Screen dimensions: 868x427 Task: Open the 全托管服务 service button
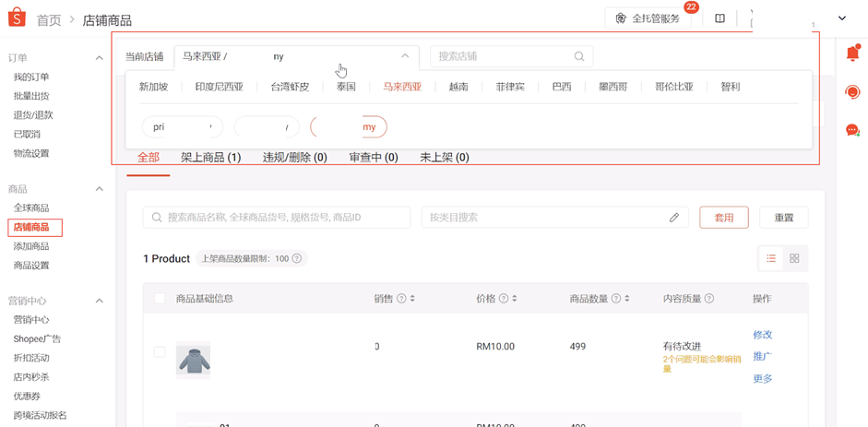point(648,18)
